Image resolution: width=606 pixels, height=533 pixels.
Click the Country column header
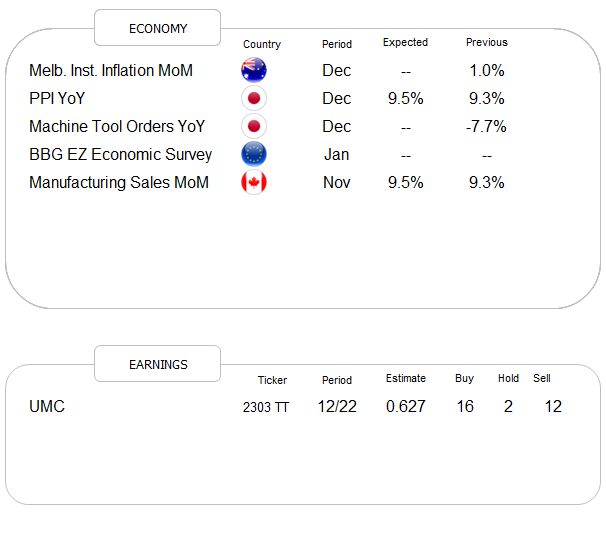[x=262, y=44]
